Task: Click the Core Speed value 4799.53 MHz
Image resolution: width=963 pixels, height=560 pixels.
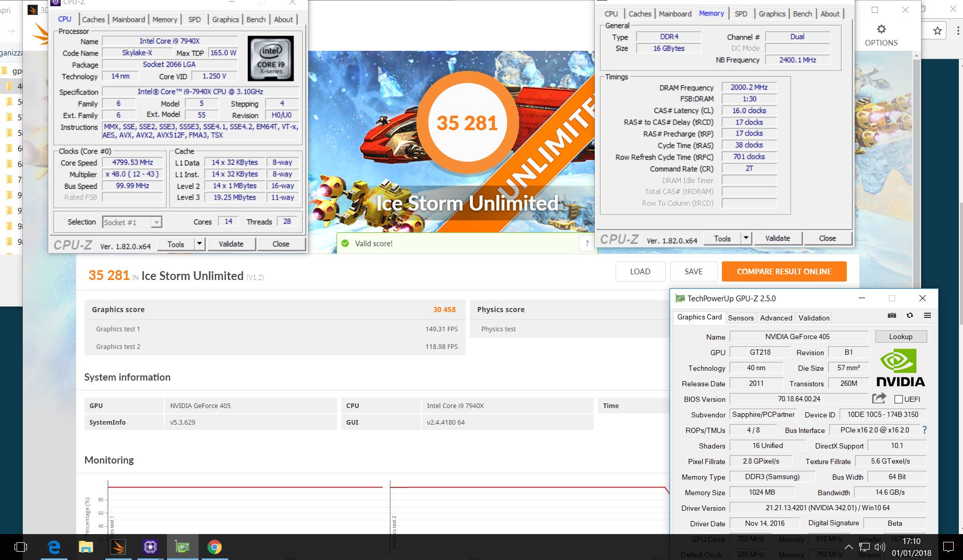Action: pos(133,162)
